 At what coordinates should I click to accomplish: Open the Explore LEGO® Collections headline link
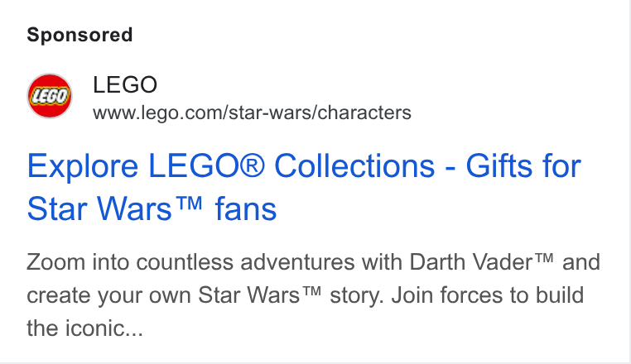(x=304, y=187)
